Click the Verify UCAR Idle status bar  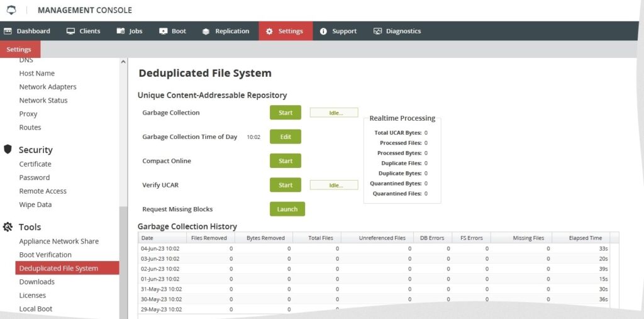tap(334, 185)
